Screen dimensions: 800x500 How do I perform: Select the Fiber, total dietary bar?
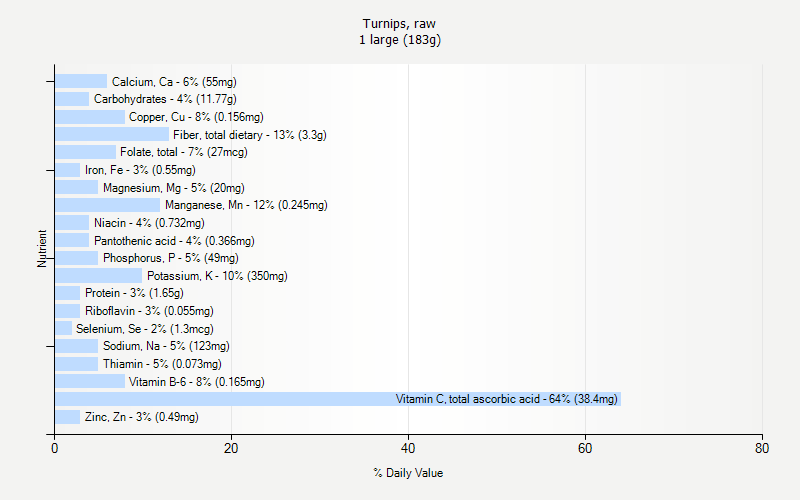point(112,134)
